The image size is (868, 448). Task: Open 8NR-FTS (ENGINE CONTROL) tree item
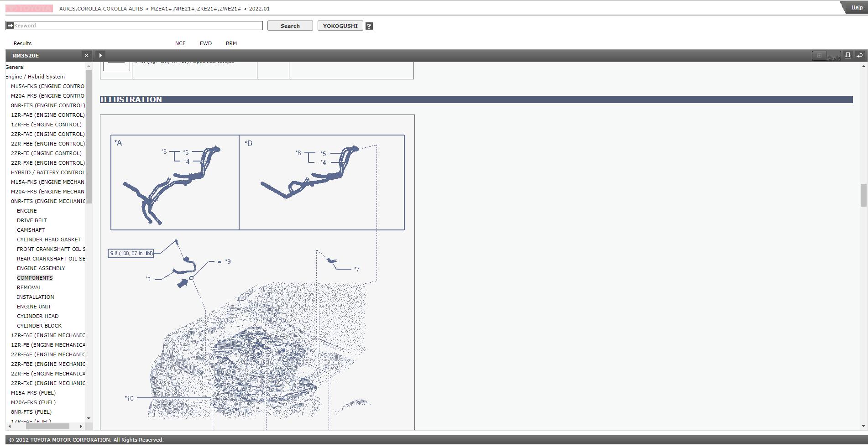pyautogui.click(x=48, y=105)
